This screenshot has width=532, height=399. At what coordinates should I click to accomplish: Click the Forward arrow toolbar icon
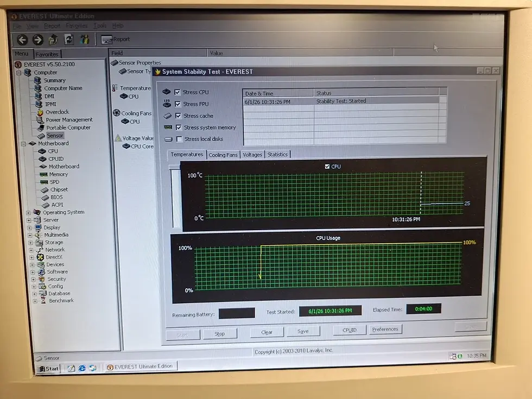click(37, 40)
